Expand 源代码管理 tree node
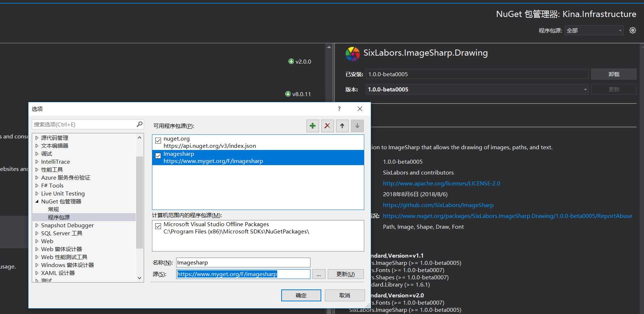644x314 pixels. [37, 138]
